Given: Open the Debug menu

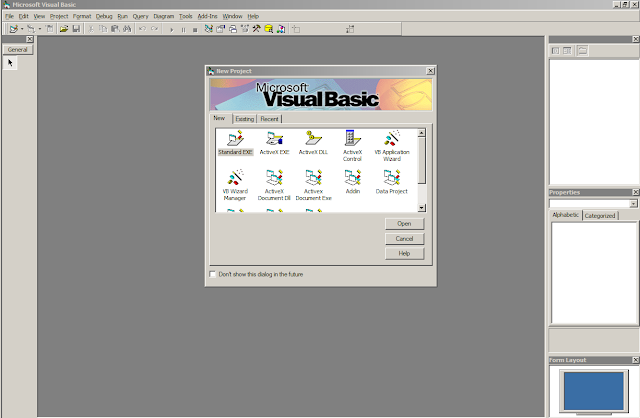Looking at the screenshot, I should (x=104, y=16).
